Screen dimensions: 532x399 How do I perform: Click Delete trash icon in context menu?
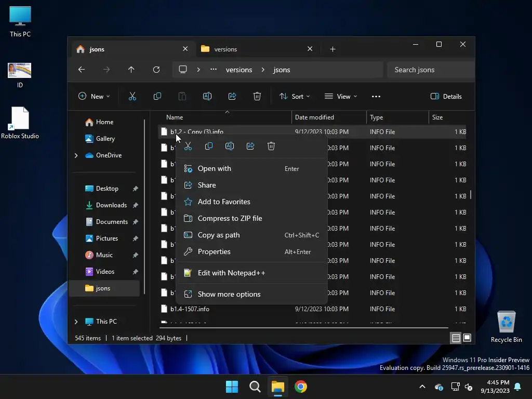pyautogui.click(x=271, y=146)
